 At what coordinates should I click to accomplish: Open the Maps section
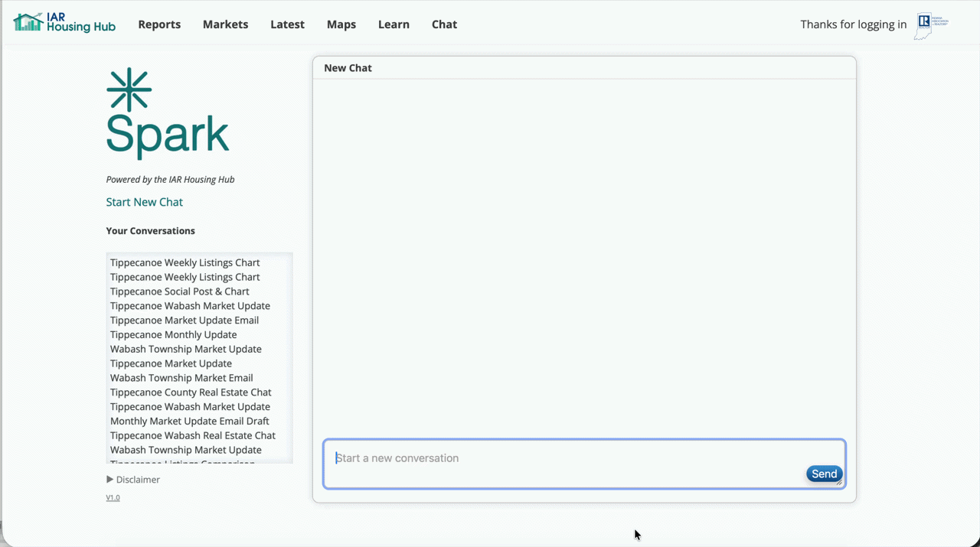[341, 24]
